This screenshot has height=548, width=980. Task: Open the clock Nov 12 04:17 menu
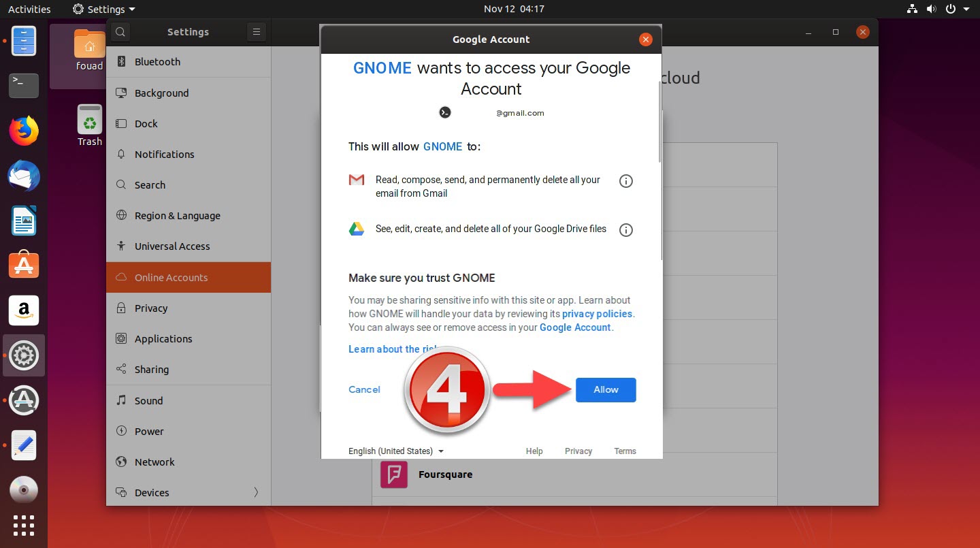(x=514, y=9)
